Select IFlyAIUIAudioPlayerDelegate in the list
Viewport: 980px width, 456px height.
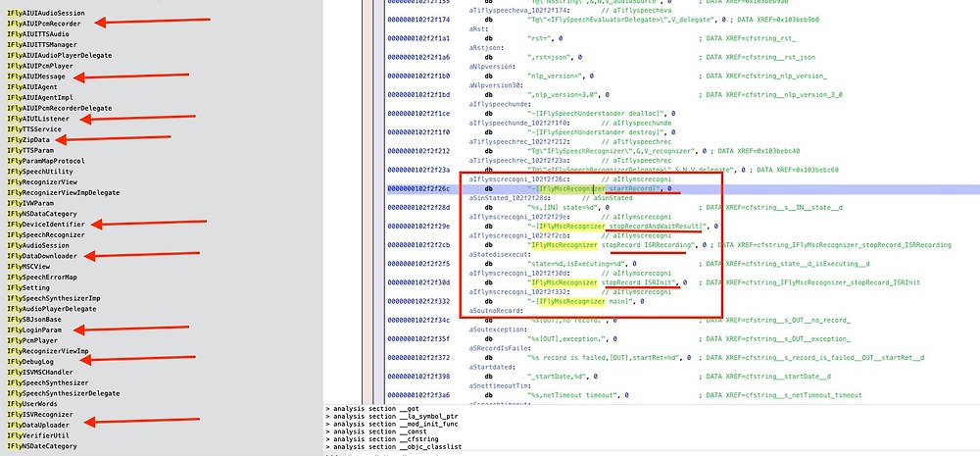pos(60,56)
